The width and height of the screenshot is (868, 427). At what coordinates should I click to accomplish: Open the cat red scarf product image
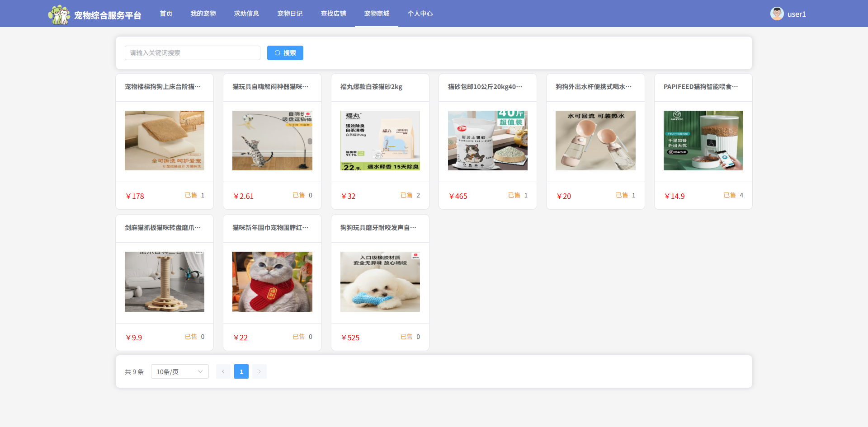pos(272,282)
